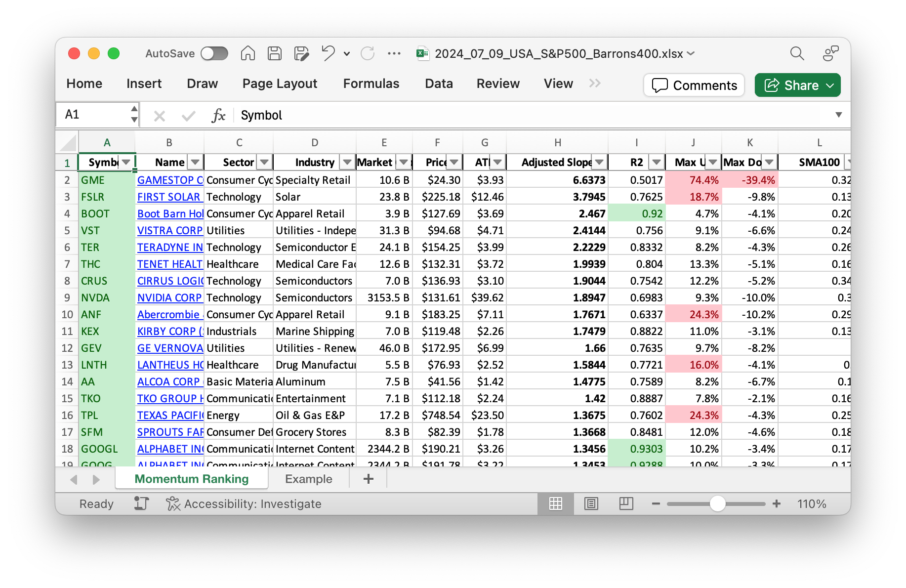906x588 pixels.
Task: Toggle the AutoSave switch
Action: 214,53
